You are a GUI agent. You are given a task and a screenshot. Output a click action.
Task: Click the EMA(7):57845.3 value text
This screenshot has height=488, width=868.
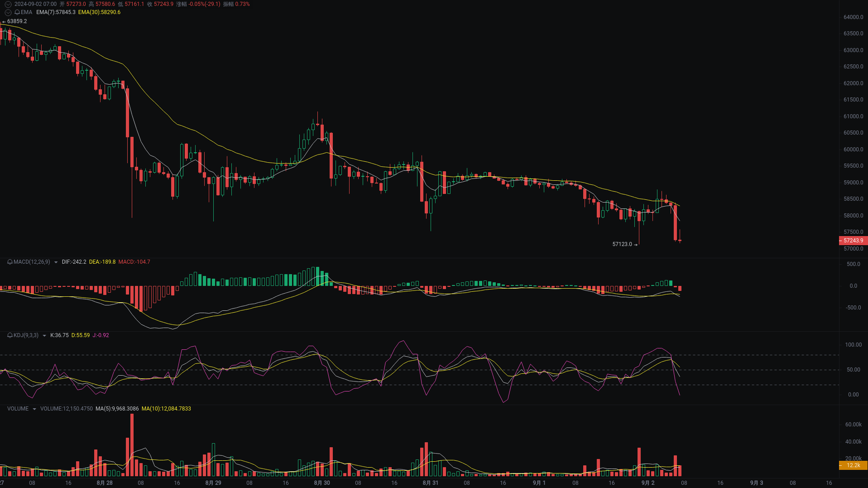[x=55, y=12]
